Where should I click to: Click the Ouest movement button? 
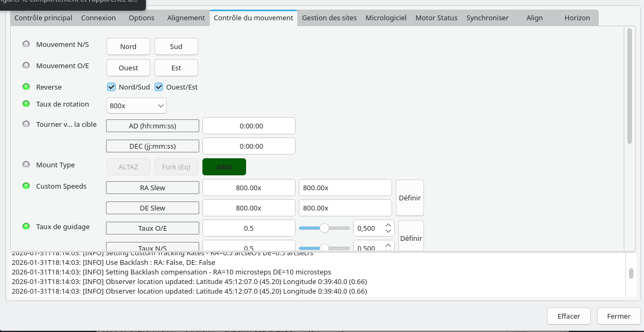point(128,68)
